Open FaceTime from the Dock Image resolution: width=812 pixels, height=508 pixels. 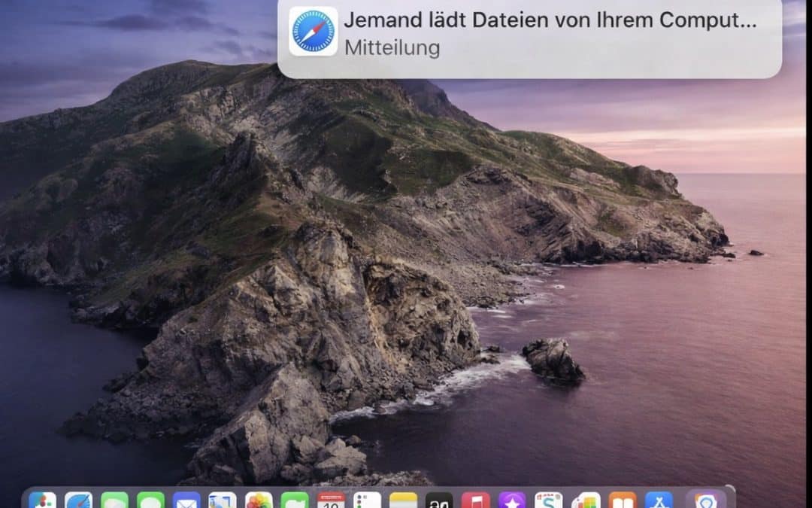pos(114,500)
